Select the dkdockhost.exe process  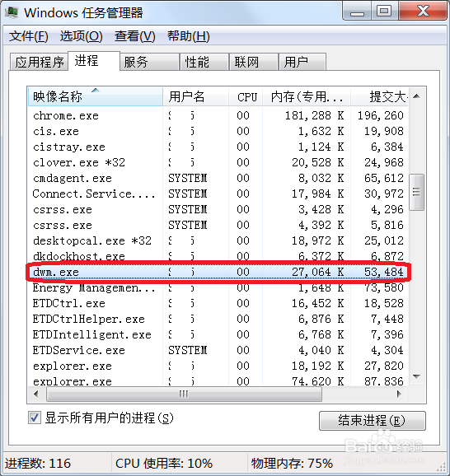(218, 256)
